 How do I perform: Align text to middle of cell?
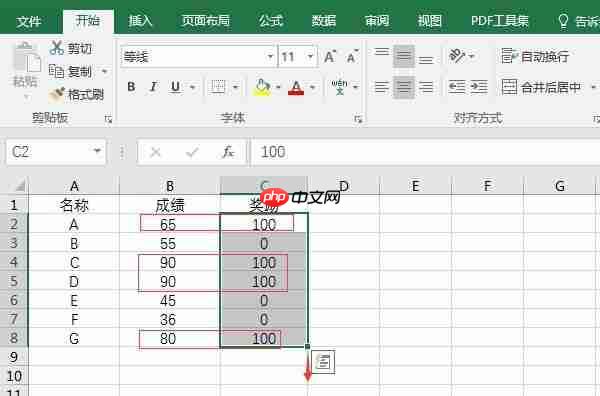click(404, 56)
